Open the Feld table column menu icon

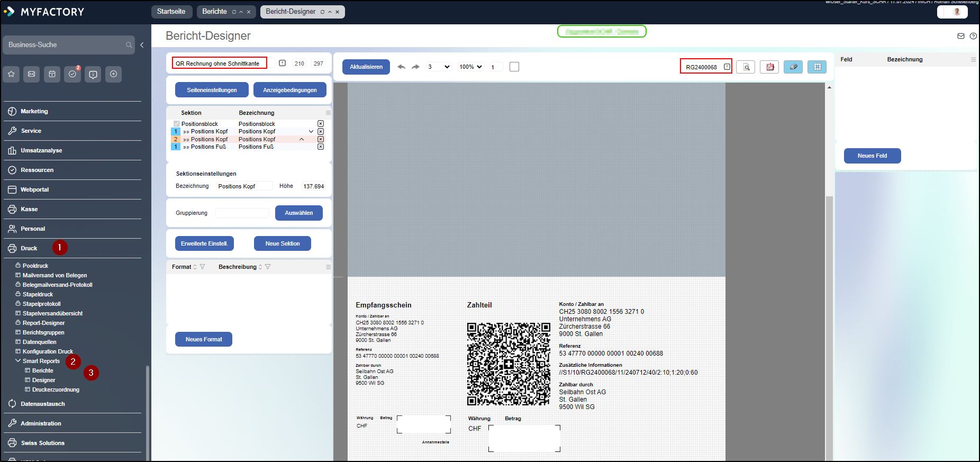point(973,59)
